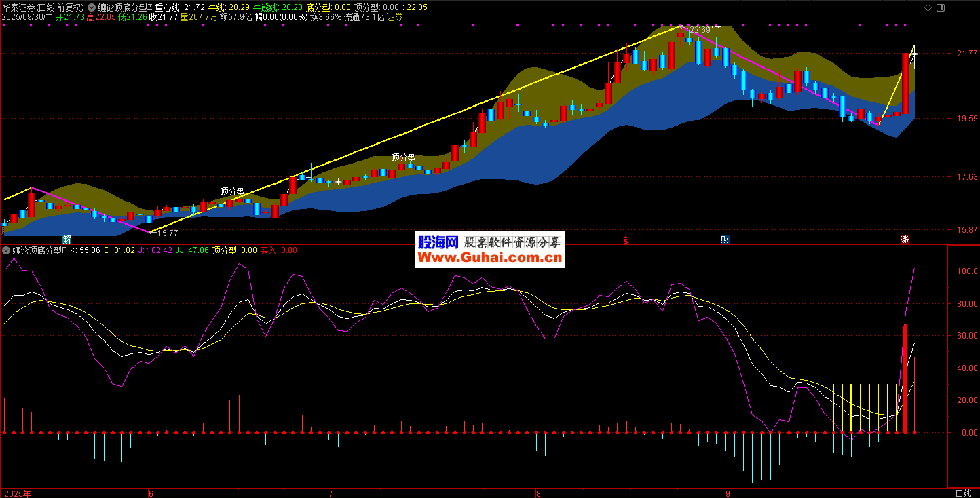The width and height of the screenshot is (980, 498).
Task: Click the red $ marker icon
Action: coord(625,239)
